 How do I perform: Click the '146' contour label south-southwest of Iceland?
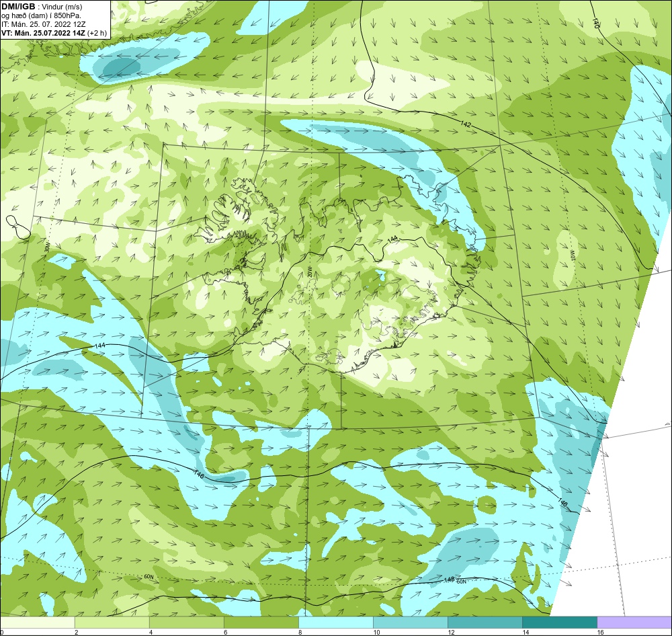point(199,475)
